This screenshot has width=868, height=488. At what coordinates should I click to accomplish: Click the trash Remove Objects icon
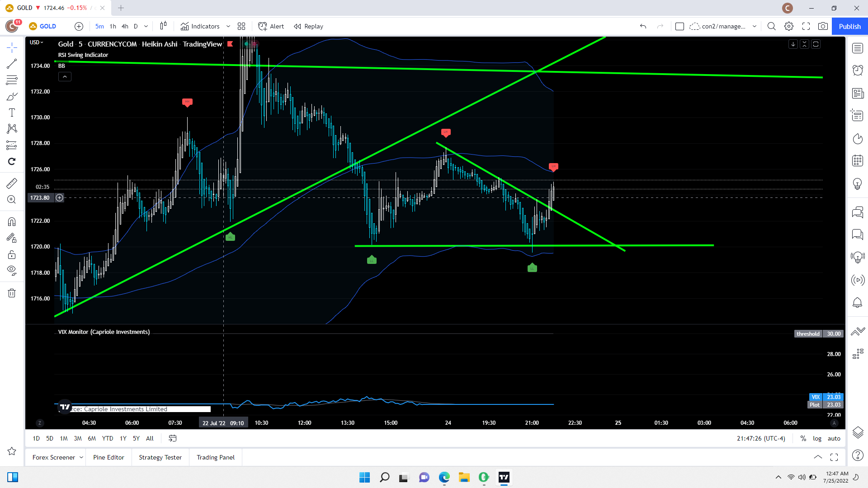(x=12, y=293)
